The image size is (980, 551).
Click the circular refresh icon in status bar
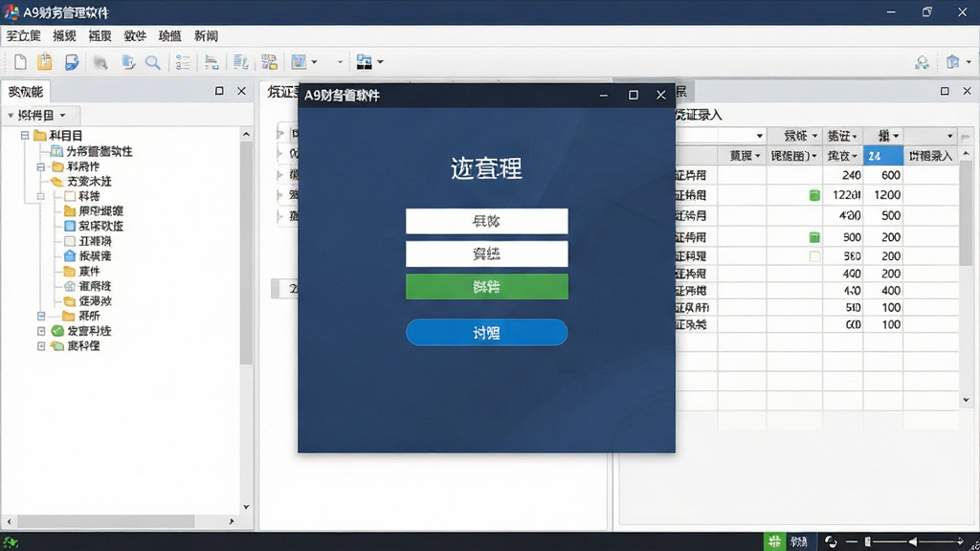pyautogui.click(x=831, y=541)
